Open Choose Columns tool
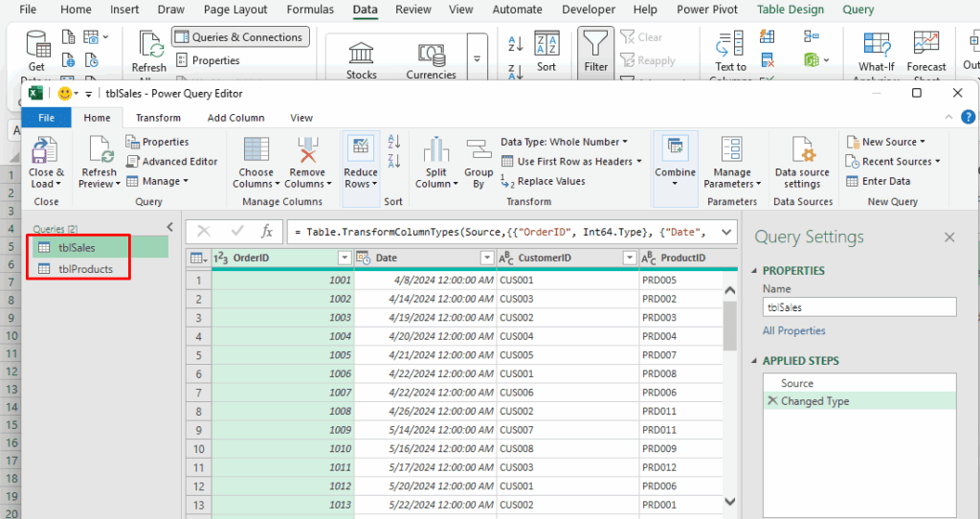 [256, 151]
